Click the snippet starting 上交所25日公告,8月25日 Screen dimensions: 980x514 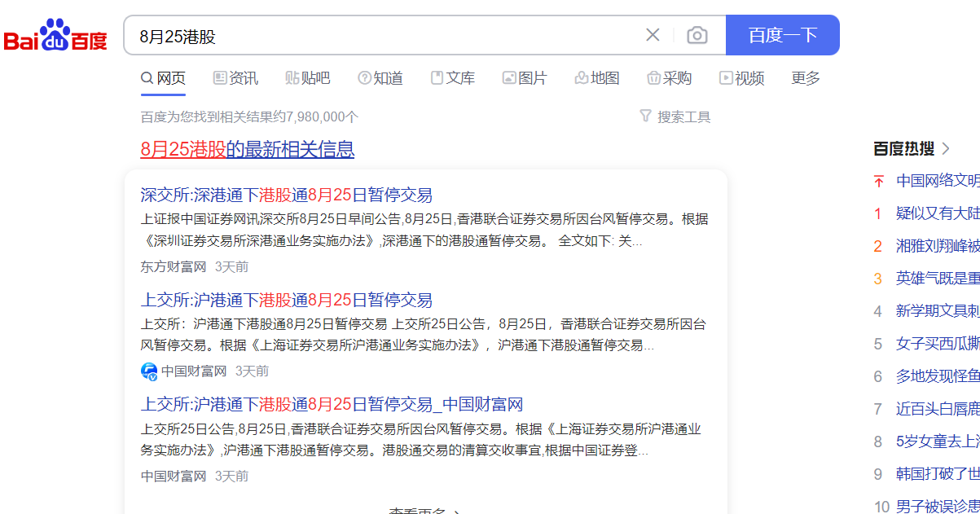[420, 440]
